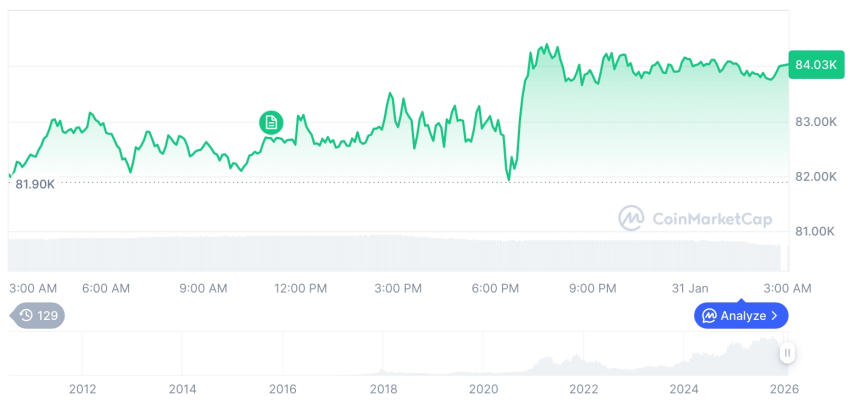
Task: Click the 9:00 PM time axis label
Action: (x=592, y=288)
